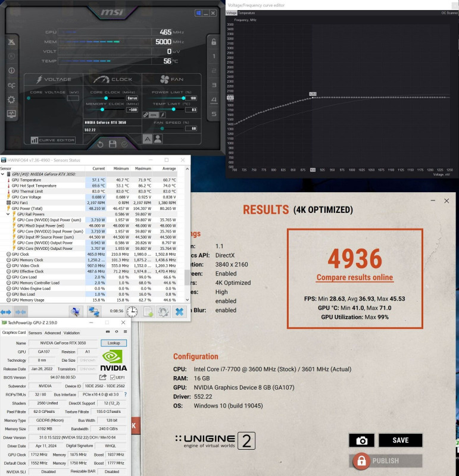
Task: Open the GPU-Z Validation tab
Action: (71, 333)
